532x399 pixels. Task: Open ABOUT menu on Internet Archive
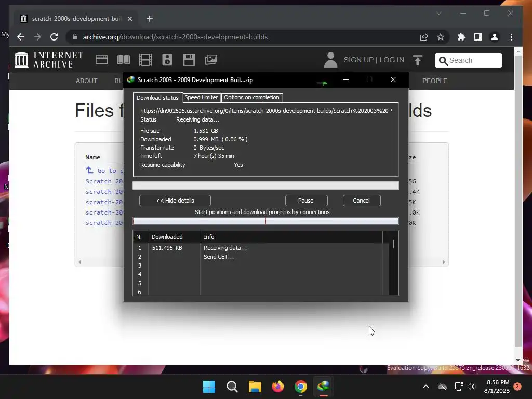(87, 81)
